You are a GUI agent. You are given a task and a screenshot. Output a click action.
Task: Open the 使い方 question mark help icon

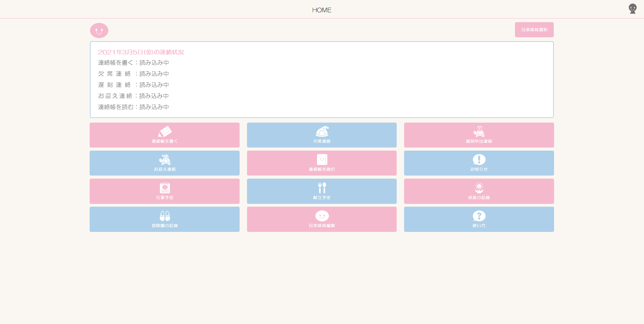coord(479,216)
